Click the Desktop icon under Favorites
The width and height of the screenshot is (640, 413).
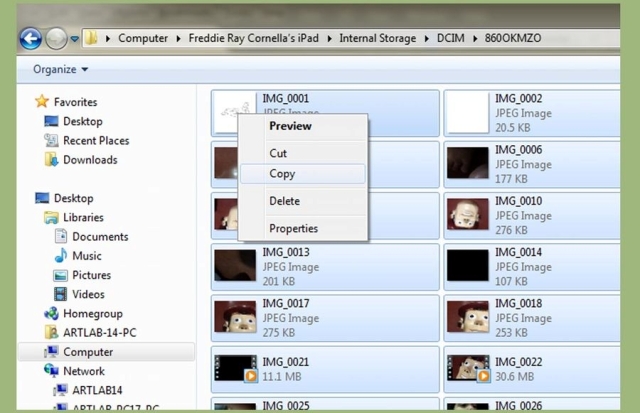pos(51,121)
